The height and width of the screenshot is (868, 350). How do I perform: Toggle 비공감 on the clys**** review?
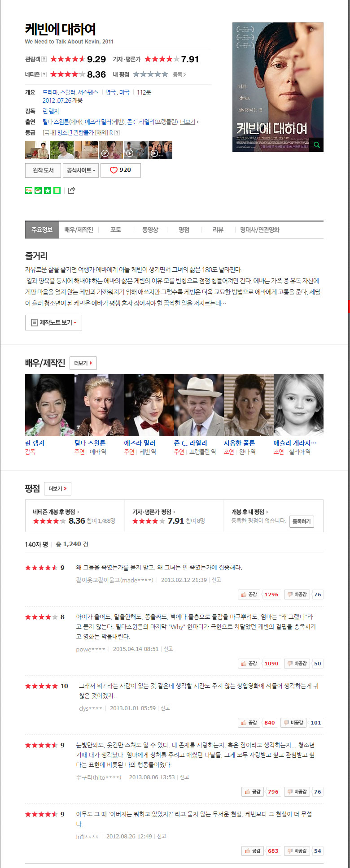pos(293,723)
